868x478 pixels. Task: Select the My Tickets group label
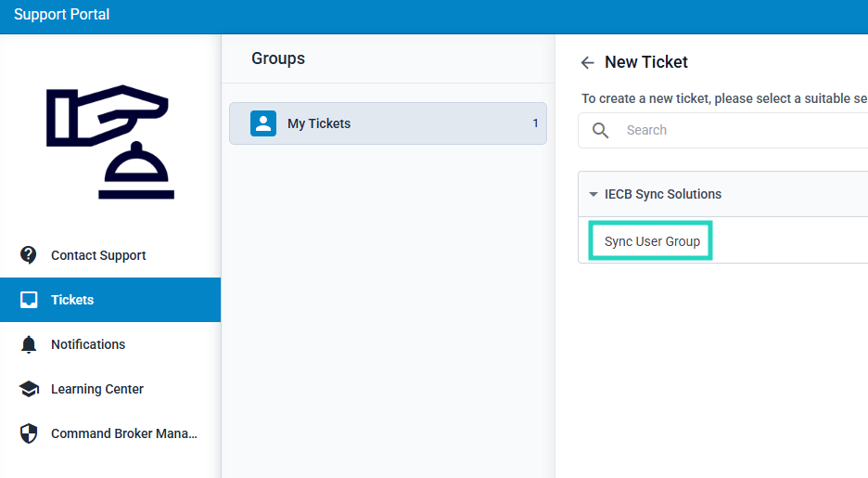(319, 123)
